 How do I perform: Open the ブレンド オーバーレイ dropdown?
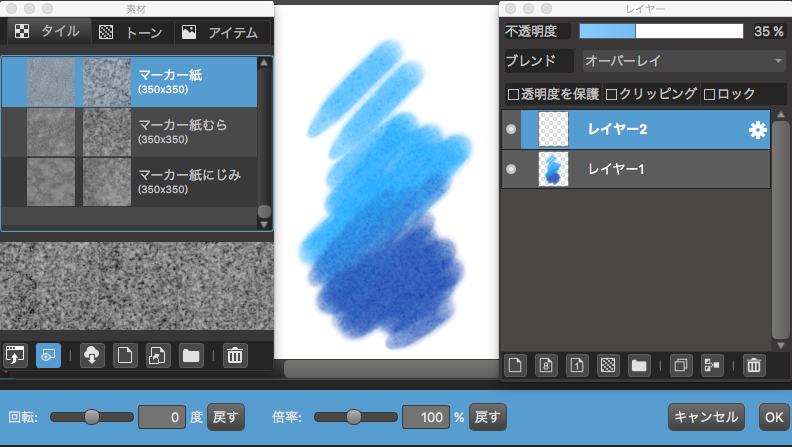point(684,61)
